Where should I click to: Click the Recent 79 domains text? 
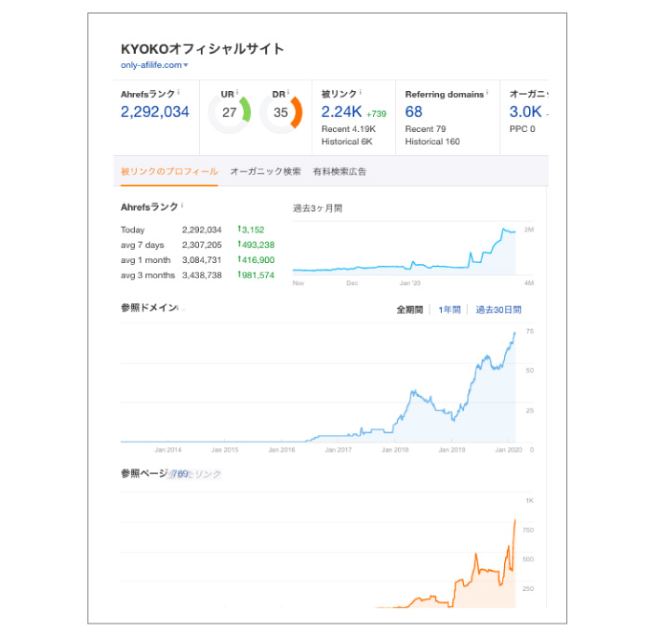pos(426,129)
